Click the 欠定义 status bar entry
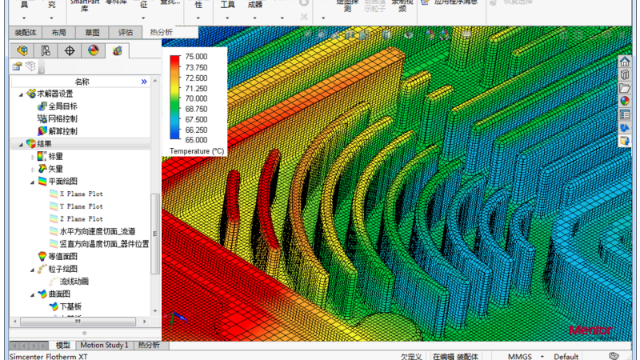The image size is (640, 360). [411, 356]
